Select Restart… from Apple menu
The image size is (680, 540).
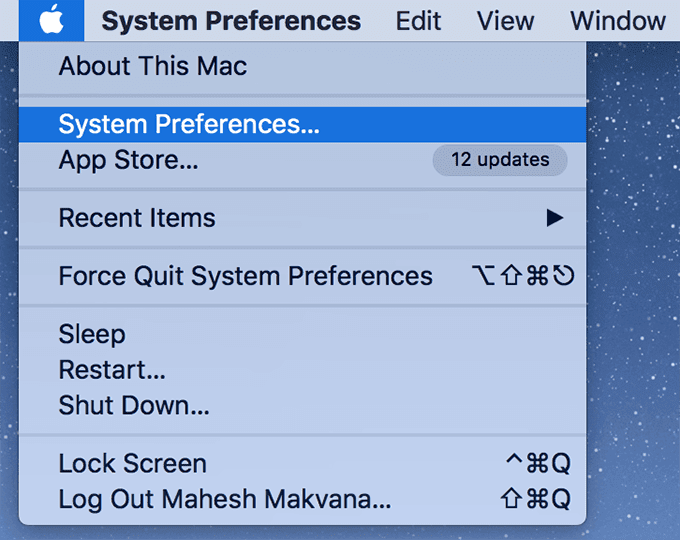(x=302, y=370)
